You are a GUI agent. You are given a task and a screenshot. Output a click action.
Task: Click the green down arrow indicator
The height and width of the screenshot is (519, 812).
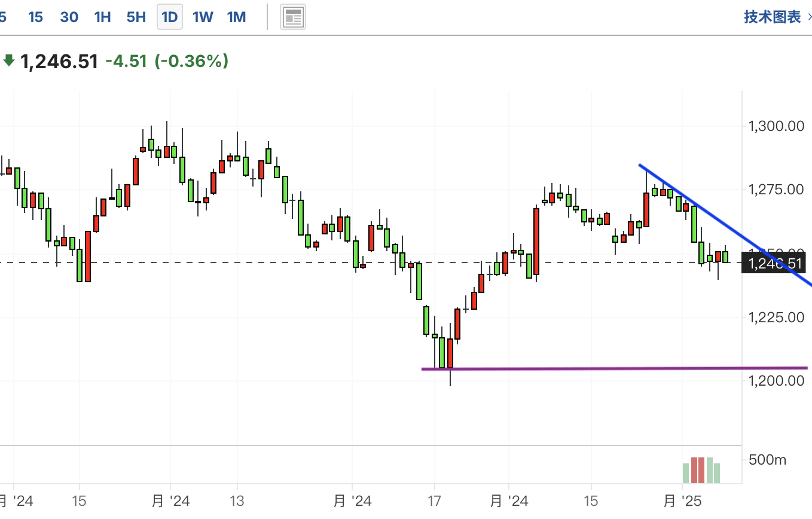pos(9,60)
